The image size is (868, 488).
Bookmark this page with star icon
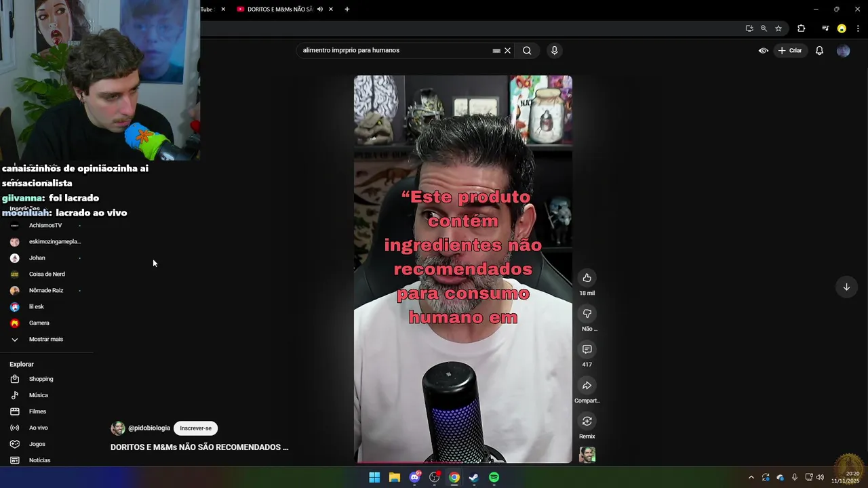(778, 28)
